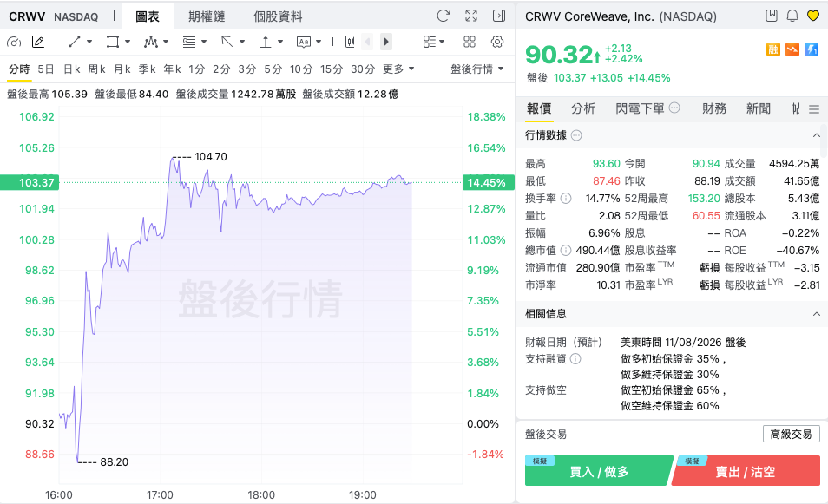
Task: Select the Fibonacci lines tool
Action: click(x=189, y=42)
